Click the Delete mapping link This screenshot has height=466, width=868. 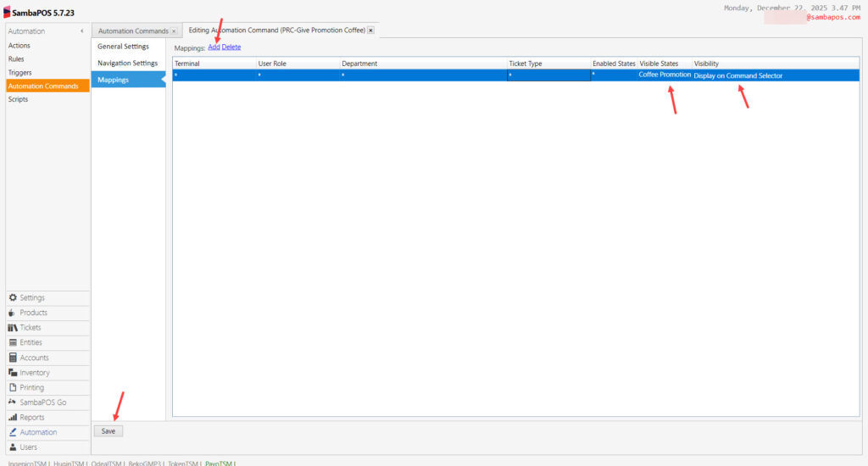click(x=231, y=47)
